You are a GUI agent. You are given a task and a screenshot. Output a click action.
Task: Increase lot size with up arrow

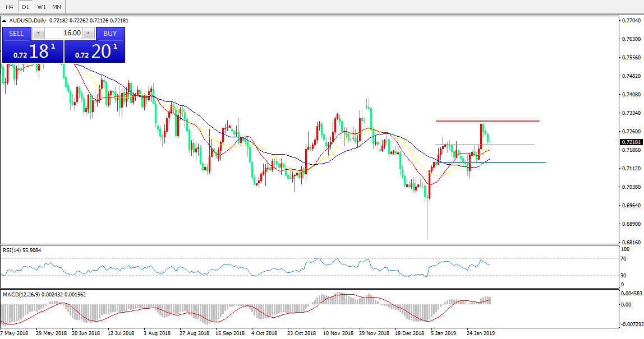[88, 33]
